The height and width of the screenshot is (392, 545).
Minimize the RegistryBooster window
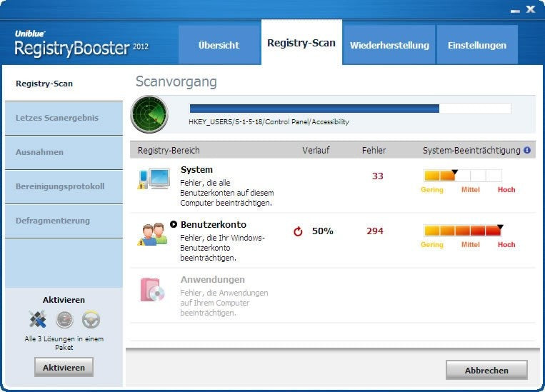pos(515,11)
